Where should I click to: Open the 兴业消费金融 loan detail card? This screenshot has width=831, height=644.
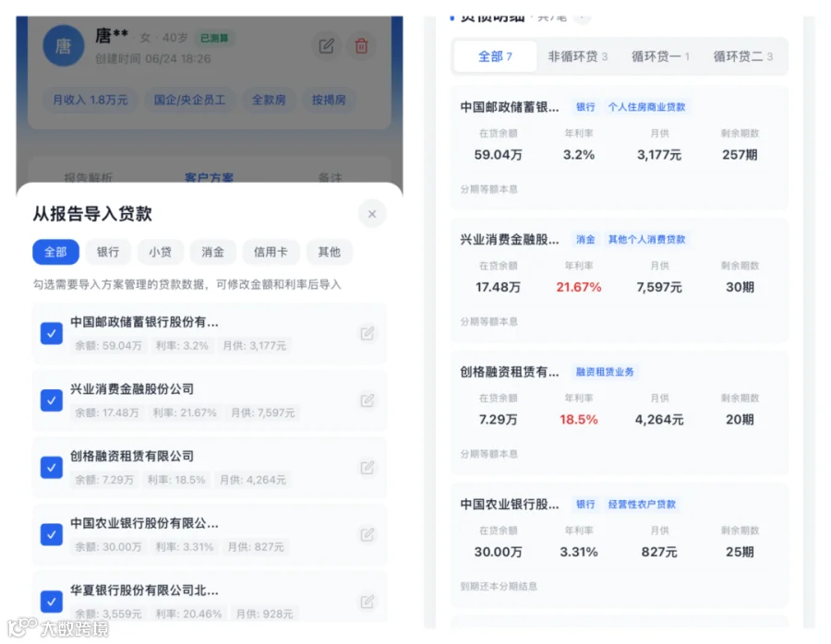coord(620,280)
